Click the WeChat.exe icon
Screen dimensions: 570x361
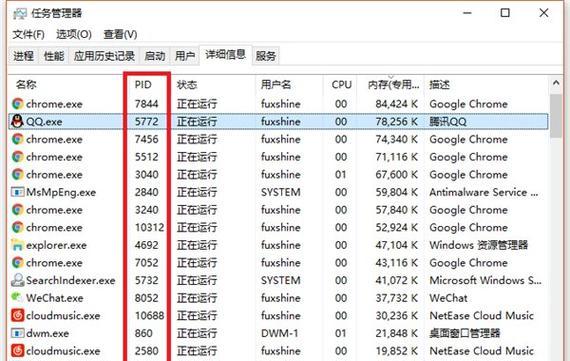point(17,297)
